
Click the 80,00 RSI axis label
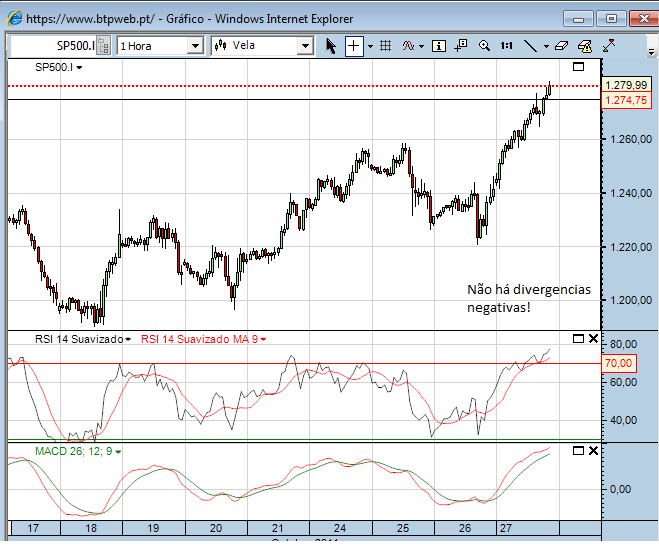(x=623, y=344)
